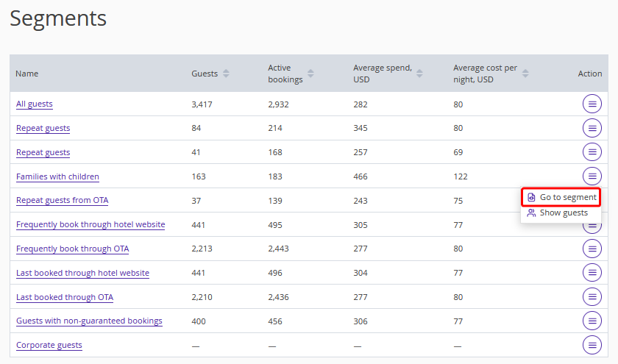Open action menu for Corporate guests row
Screen dimensions: 618x364
tap(592, 345)
